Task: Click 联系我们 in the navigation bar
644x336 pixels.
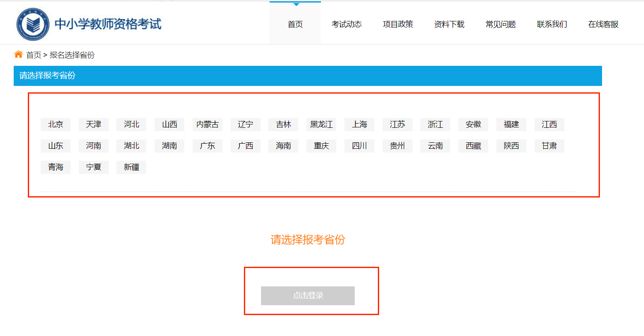Action: 552,24
